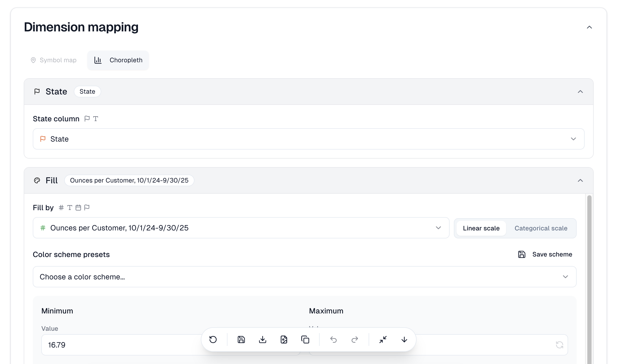Click the down arrow toolbar icon
Screen dimensions: 619x364
click(x=404, y=340)
